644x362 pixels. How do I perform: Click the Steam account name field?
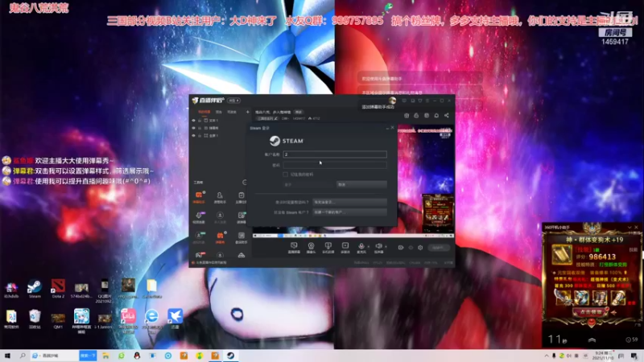click(x=335, y=154)
